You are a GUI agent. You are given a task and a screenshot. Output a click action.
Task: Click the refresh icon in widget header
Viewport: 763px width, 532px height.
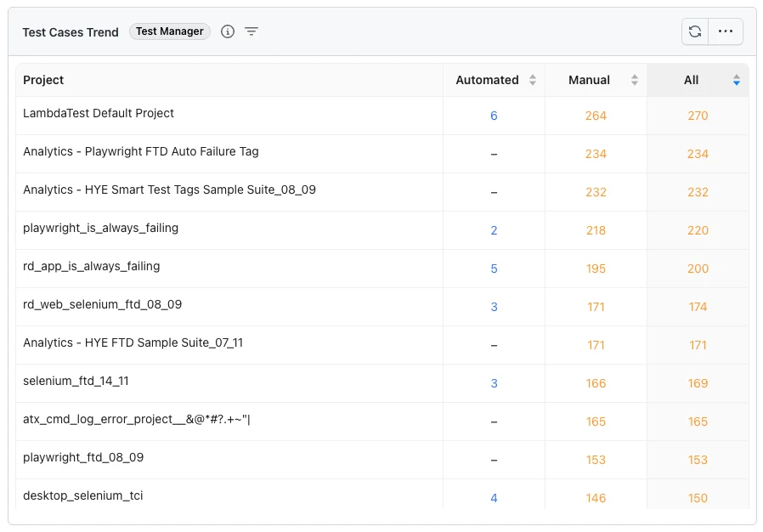pos(695,31)
